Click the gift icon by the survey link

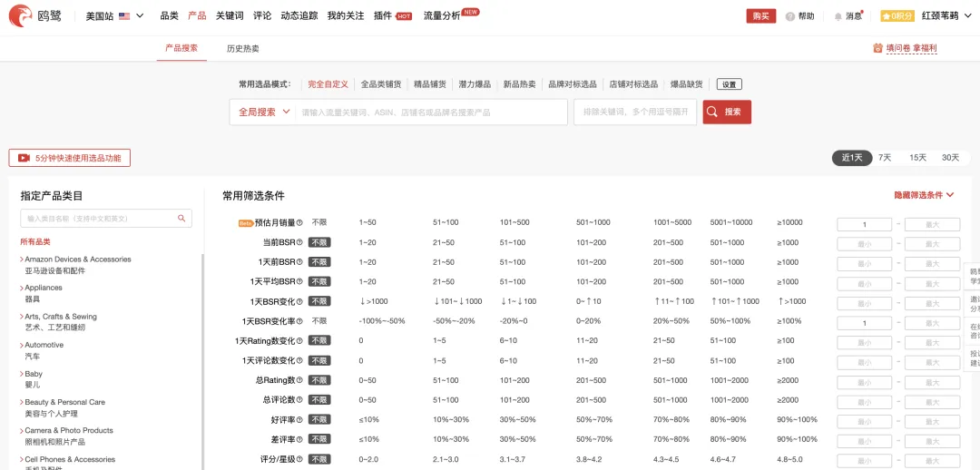pyautogui.click(x=877, y=48)
